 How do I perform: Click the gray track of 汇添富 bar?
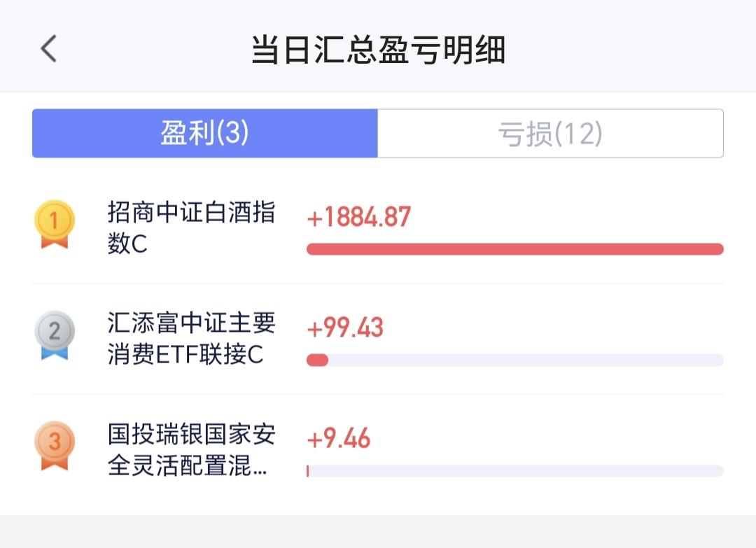click(525, 360)
